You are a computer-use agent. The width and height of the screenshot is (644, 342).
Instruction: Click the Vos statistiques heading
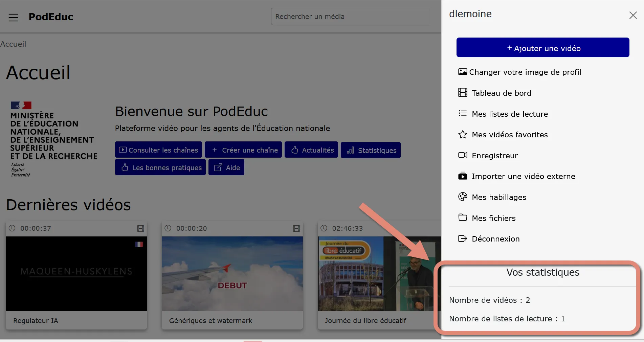[x=543, y=272]
